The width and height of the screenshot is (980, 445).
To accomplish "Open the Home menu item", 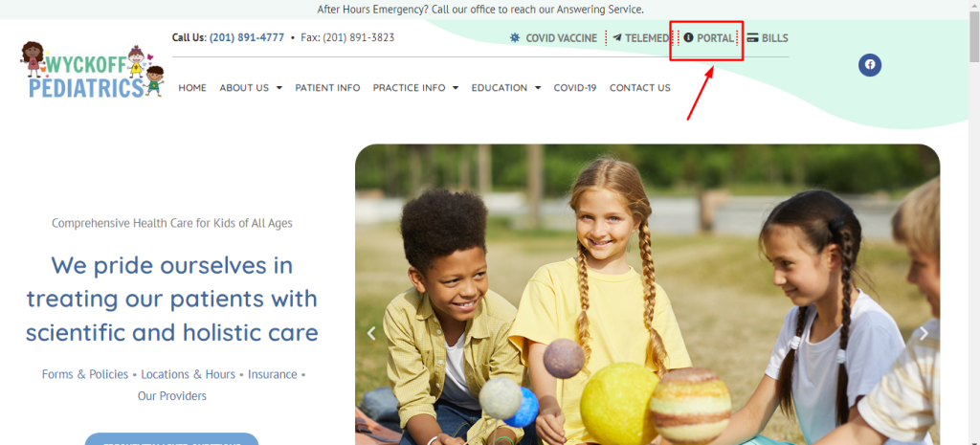I will coord(192,87).
